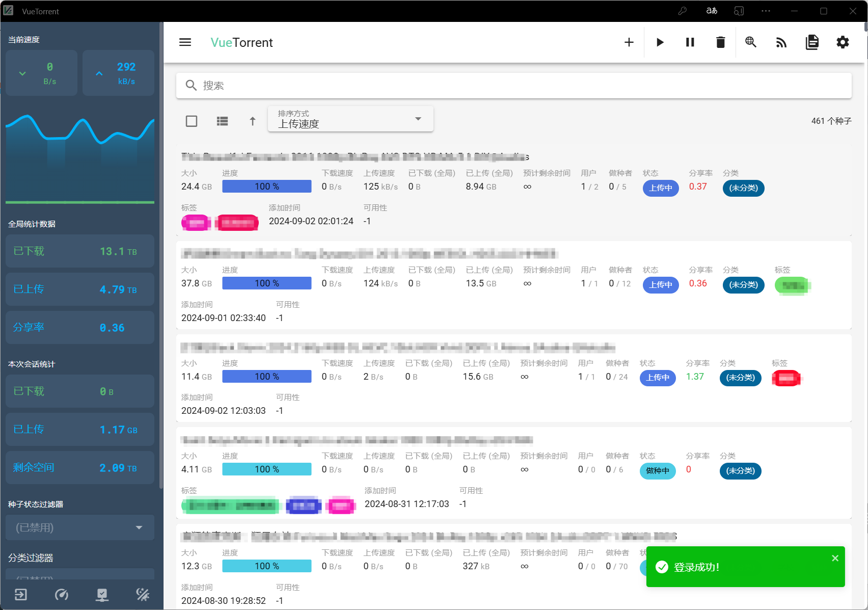Click 上传中 status chip of first torrent

coord(661,188)
